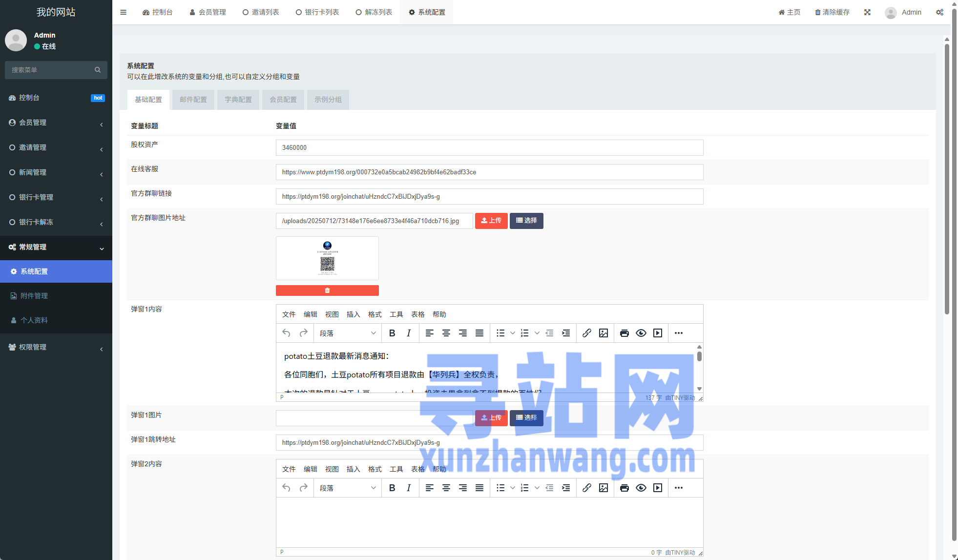Insert bullet list in 弹窗1内容 editor

(500, 333)
